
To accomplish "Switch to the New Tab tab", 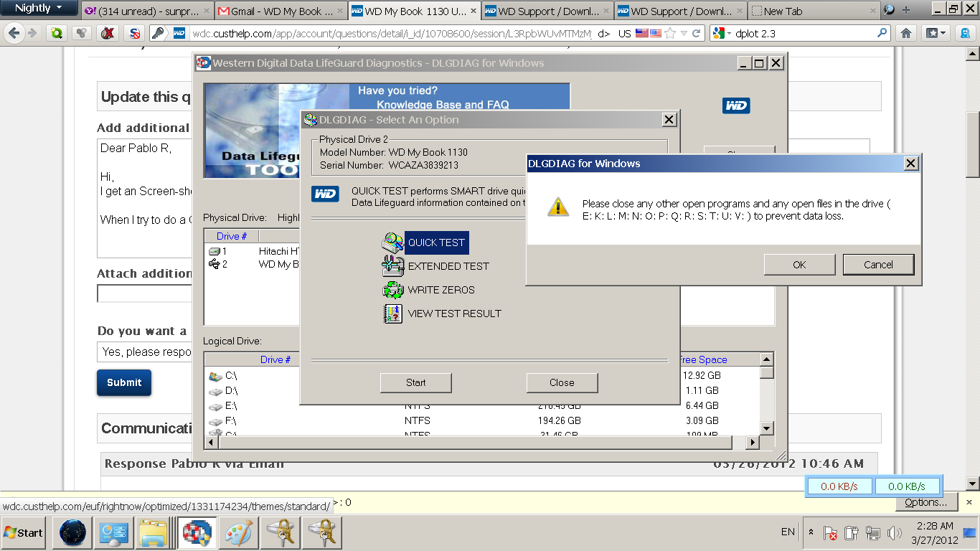I will tap(814, 11).
